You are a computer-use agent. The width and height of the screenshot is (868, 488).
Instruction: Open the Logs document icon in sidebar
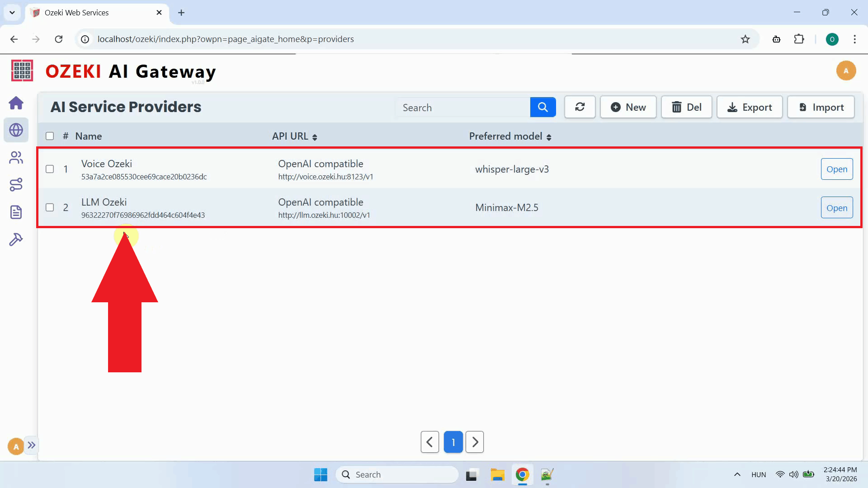point(16,211)
